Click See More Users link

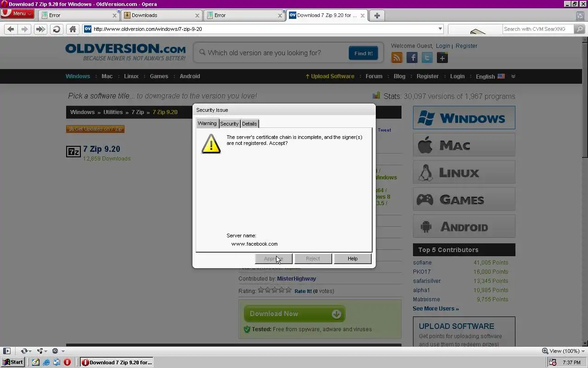[435, 309]
